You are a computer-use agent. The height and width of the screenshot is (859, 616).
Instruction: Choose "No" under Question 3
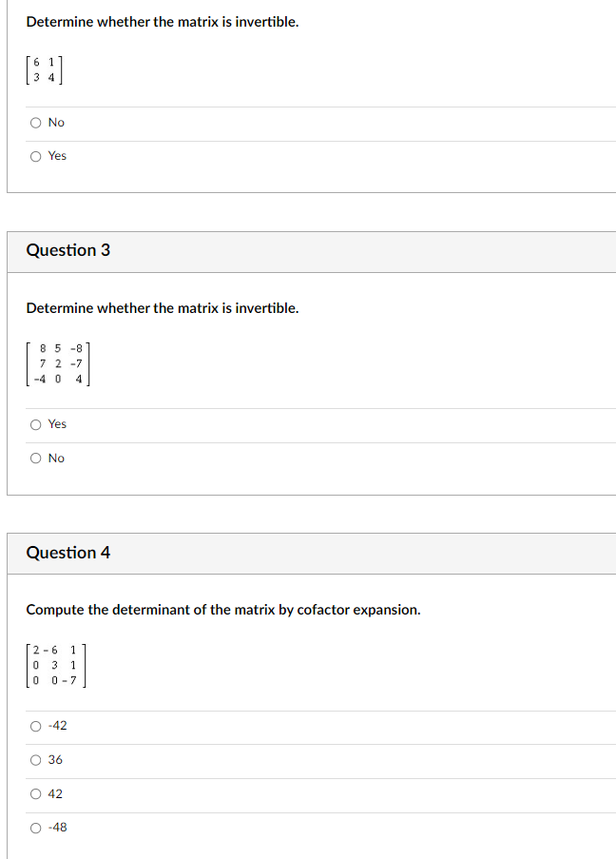tap(35, 458)
